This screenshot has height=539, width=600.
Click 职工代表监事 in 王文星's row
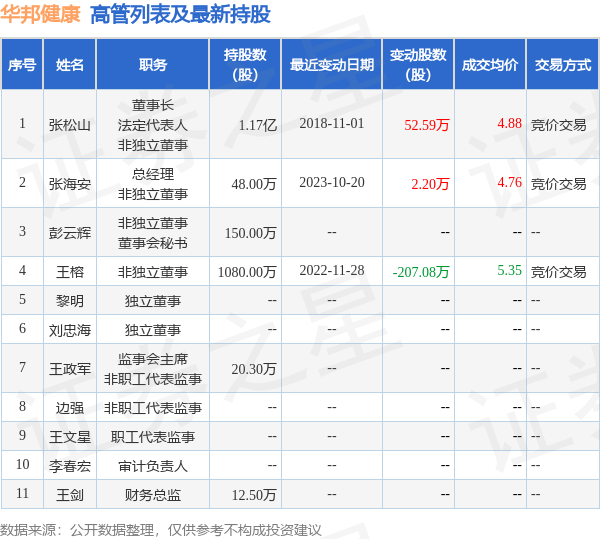[153, 437]
